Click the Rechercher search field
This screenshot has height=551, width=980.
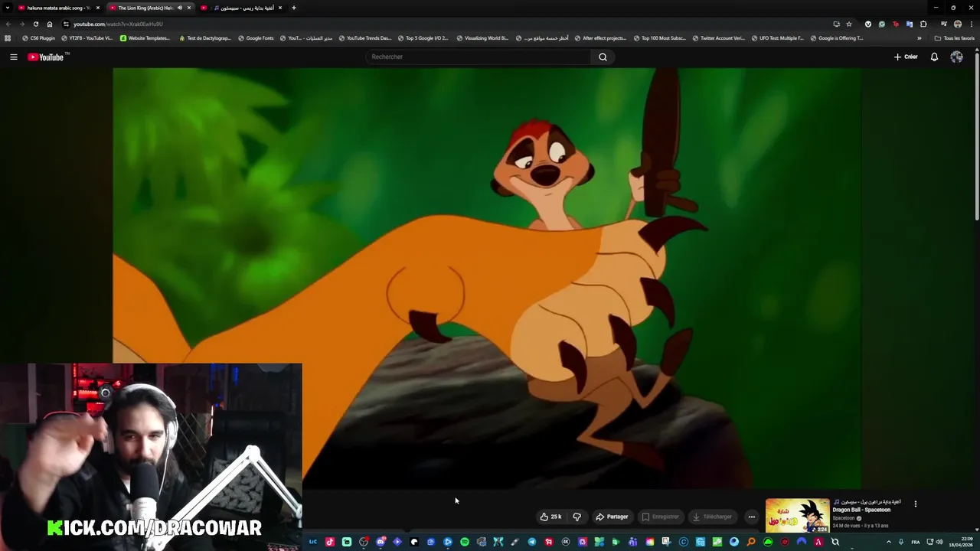479,57
